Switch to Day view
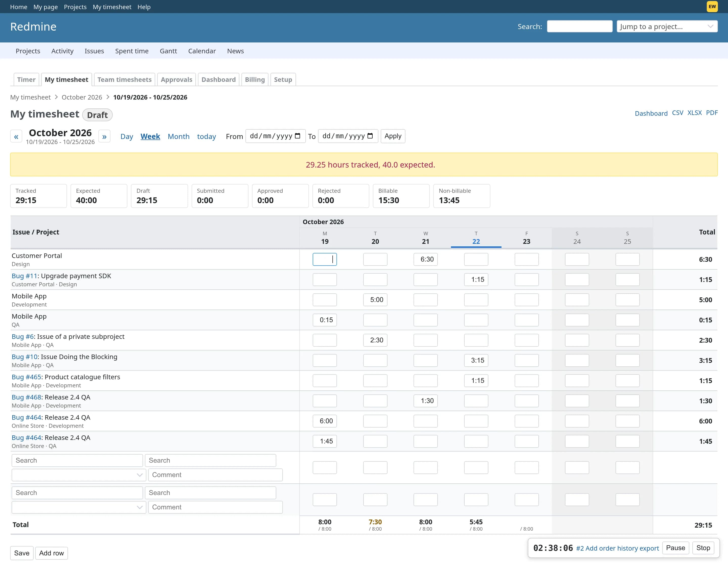728x566 pixels. [127, 136]
